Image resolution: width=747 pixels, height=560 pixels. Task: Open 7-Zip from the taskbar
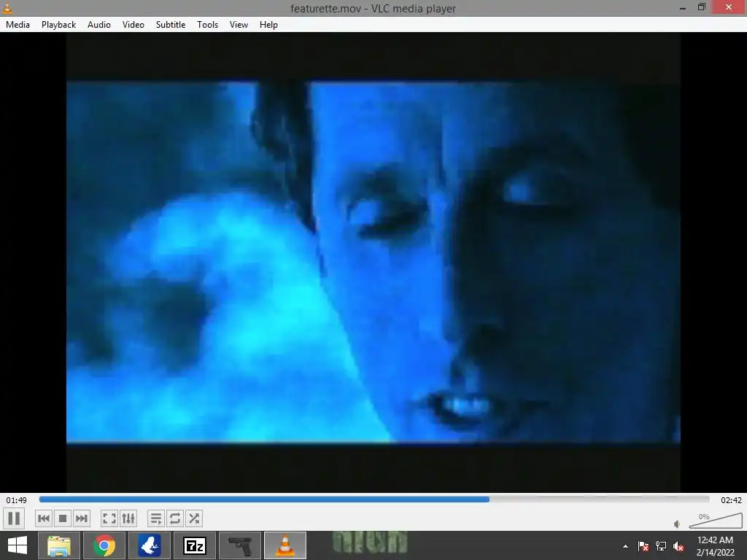[x=195, y=545]
